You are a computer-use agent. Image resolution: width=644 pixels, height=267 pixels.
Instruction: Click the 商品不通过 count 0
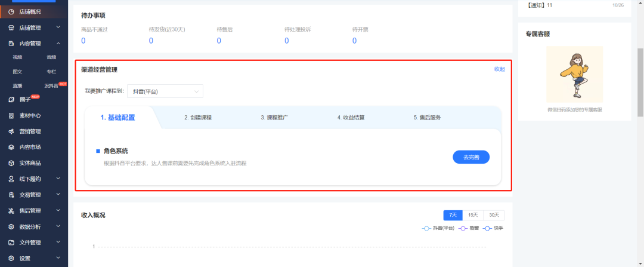tap(83, 41)
